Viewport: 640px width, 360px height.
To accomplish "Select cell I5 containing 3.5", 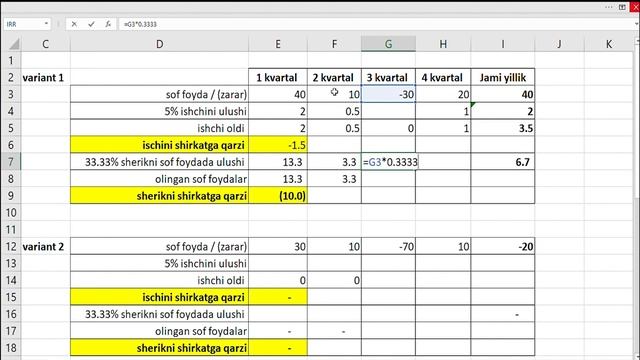I will click(502, 128).
